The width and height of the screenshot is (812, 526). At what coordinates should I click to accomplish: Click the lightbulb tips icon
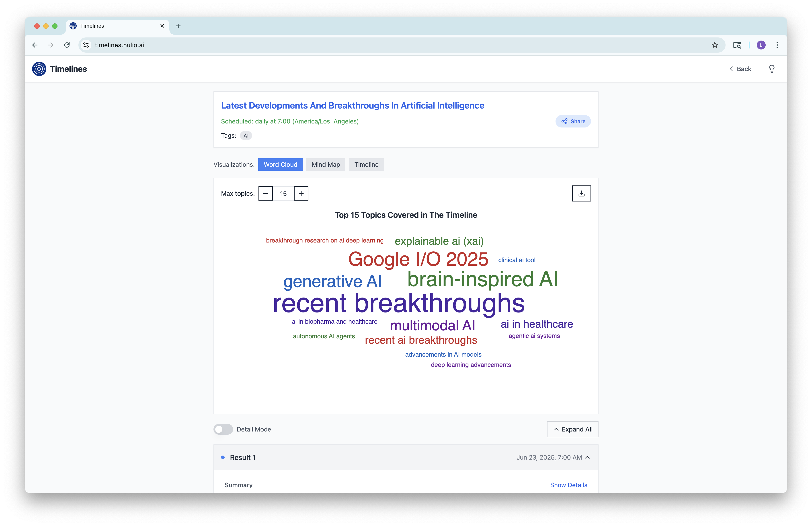coord(772,69)
